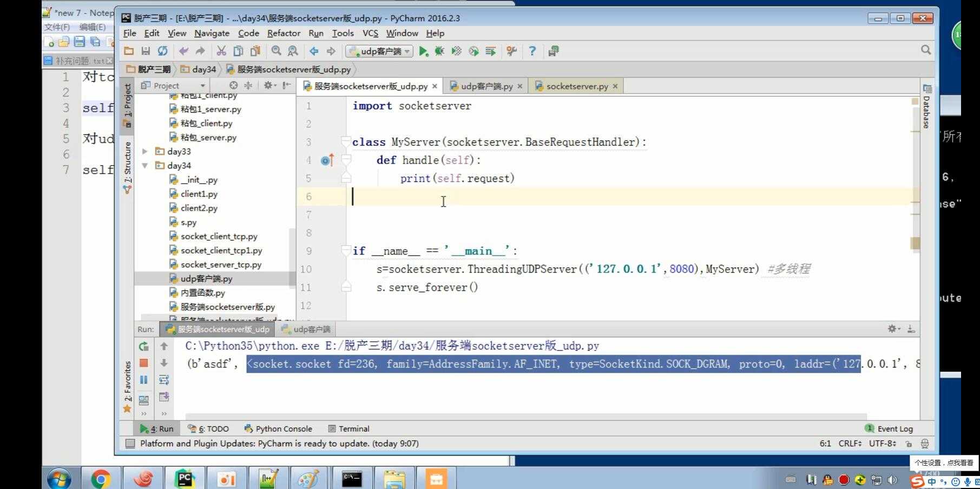Open the Refactor menu
Viewport: 980px width, 489px height.
tap(284, 33)
